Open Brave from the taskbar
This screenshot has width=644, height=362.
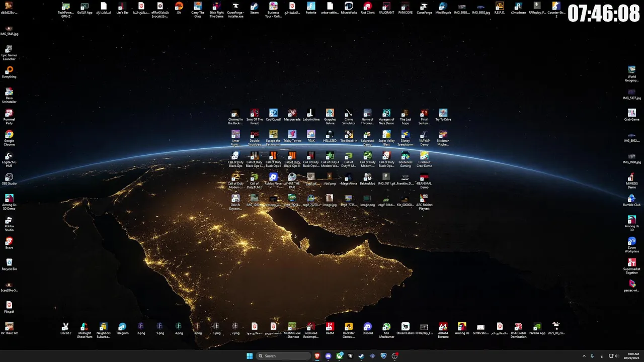317,356
